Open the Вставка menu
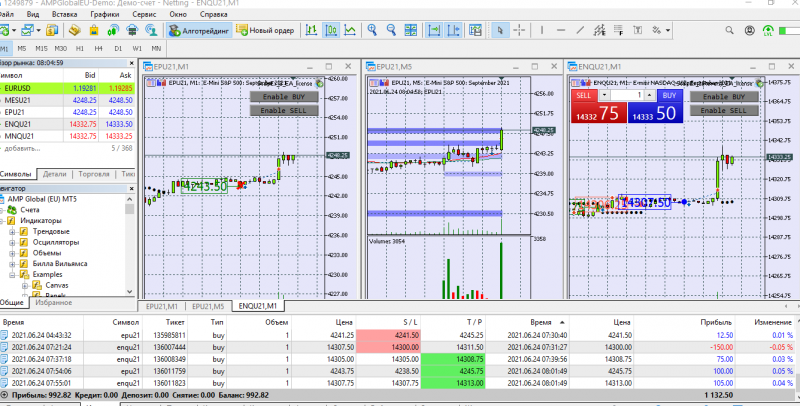800x406 pixels. (64, 14)
